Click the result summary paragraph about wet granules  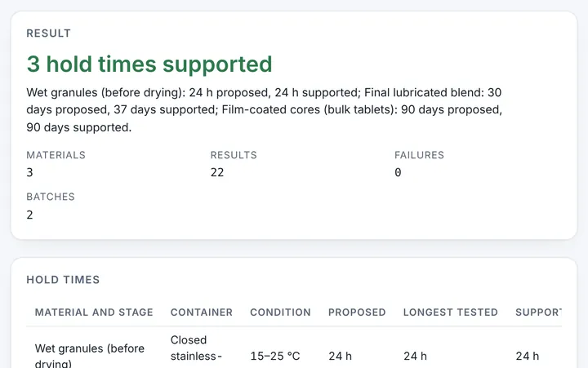pyautogui.click(x=265, y=110)
